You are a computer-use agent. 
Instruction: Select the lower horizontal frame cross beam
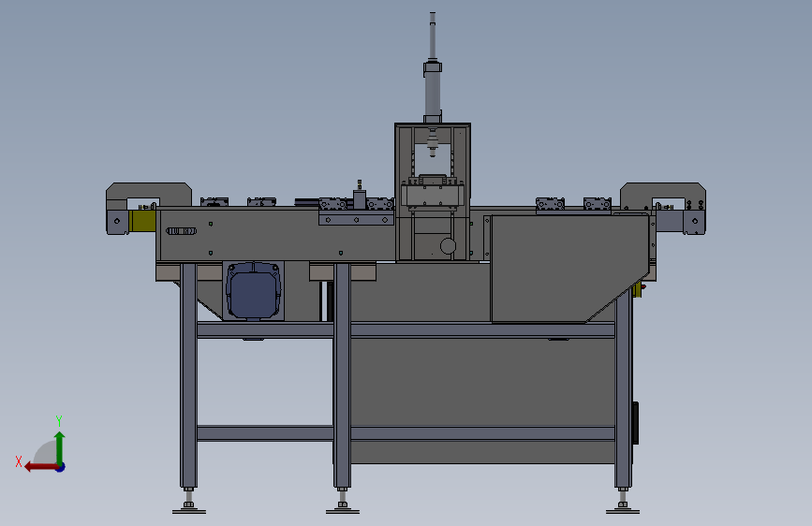click(x=406, y=433)
